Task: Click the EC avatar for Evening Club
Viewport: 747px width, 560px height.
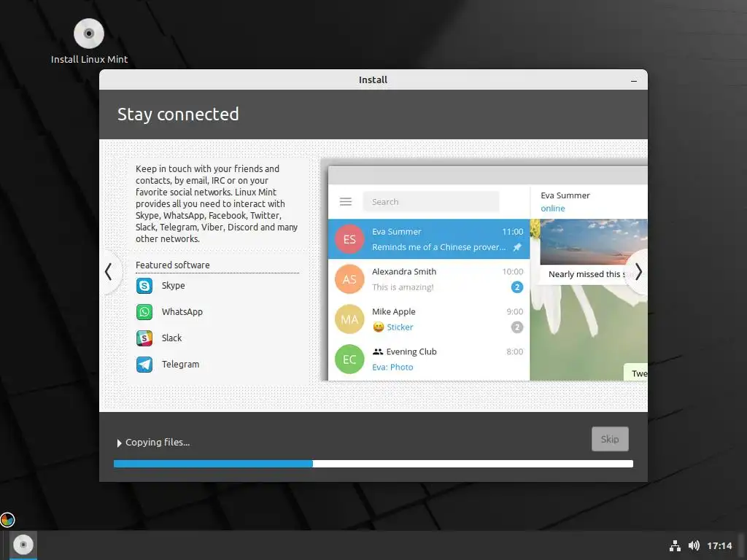Action: point(349,359)
